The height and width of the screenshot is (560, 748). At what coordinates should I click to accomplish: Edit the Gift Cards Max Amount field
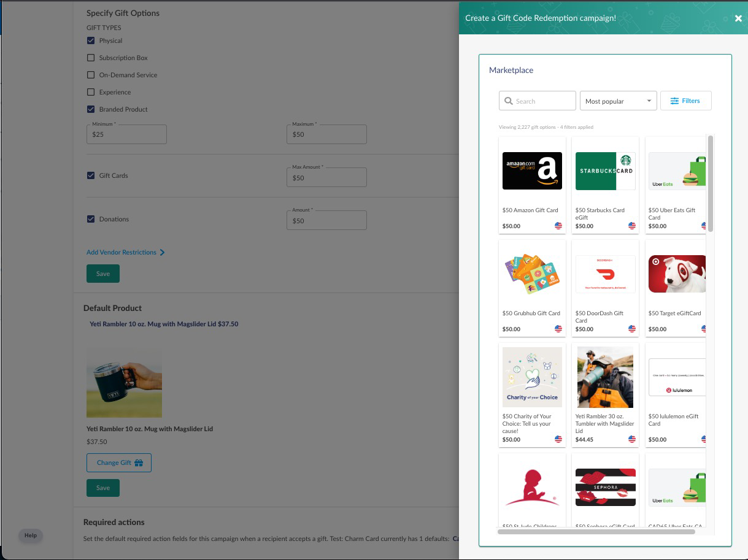(x=326, y=178)
